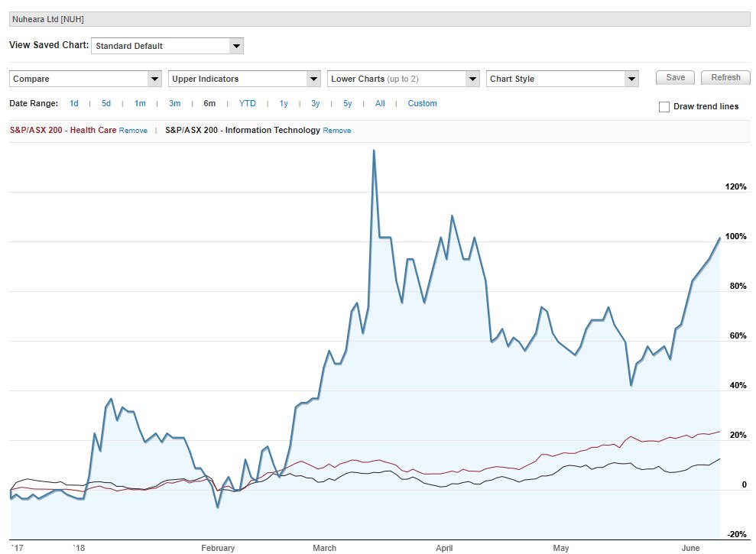Click the 120% axis label

click(736, 186)
